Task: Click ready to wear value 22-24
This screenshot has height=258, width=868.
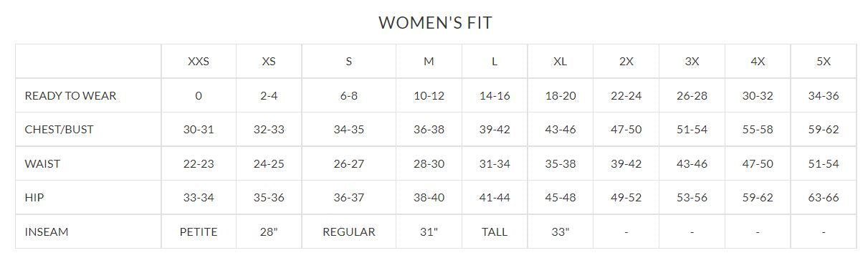Action: tap(626, 95)
